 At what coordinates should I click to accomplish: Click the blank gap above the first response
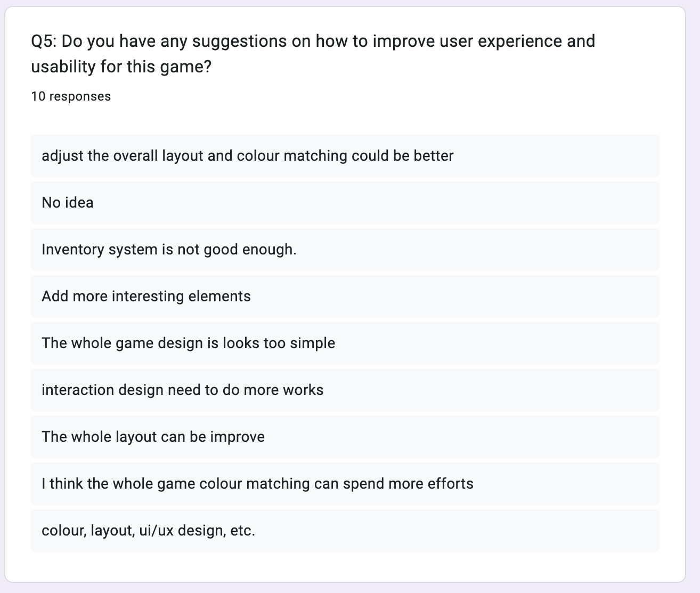tap(345, 120)
